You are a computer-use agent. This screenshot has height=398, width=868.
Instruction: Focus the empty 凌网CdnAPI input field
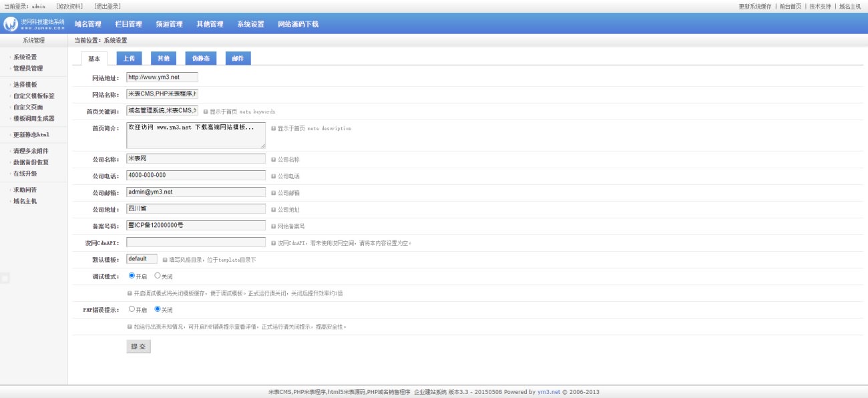196,242
